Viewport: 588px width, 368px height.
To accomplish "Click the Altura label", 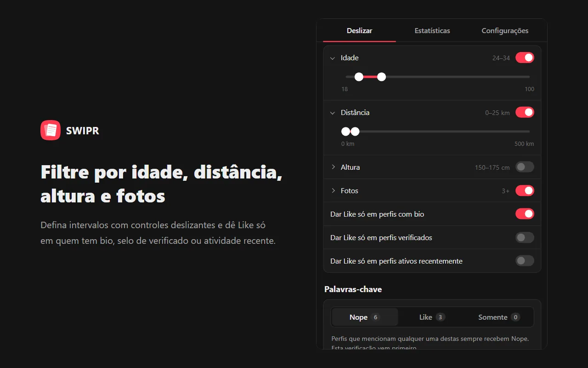I will coord(350,167).
